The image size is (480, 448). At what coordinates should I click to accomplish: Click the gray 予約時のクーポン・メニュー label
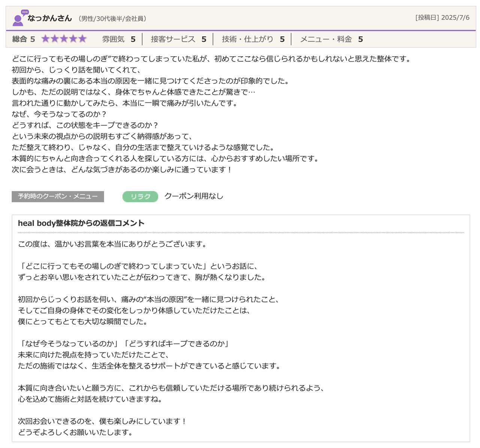58,196
